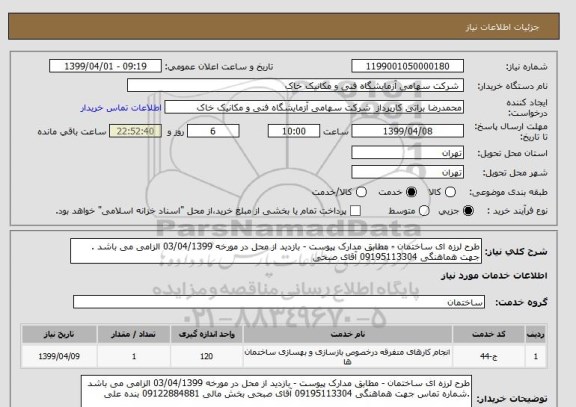576x407 pixels.
Task: Click the unit cell showing 120
Action: (x=206, y=356)
